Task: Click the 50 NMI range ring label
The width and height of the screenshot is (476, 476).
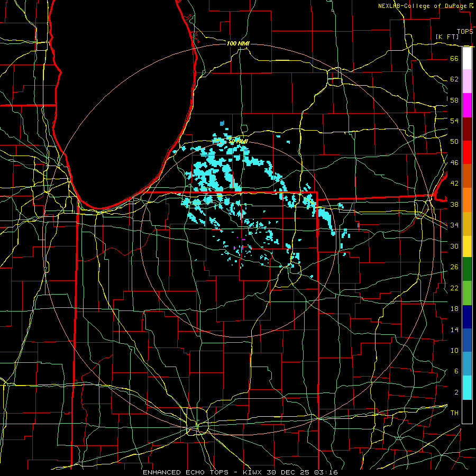Action: click(238, 141)
